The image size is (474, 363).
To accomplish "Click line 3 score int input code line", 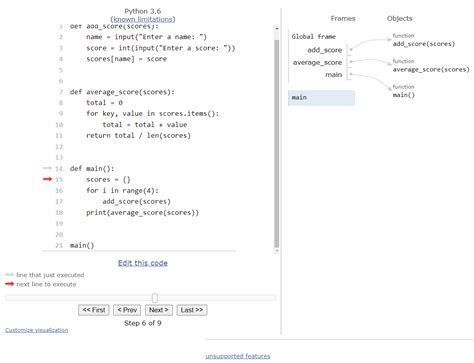I will [161, 48].
